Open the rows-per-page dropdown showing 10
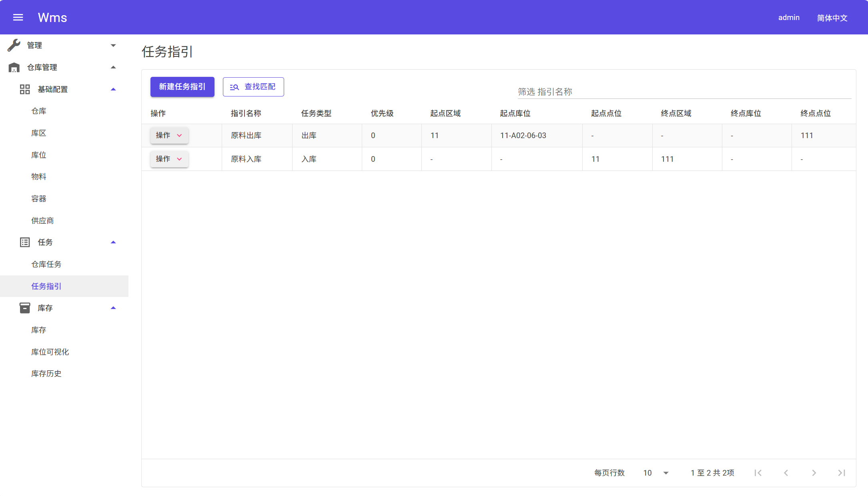This screenshot has width=868, height=496. 656,473
